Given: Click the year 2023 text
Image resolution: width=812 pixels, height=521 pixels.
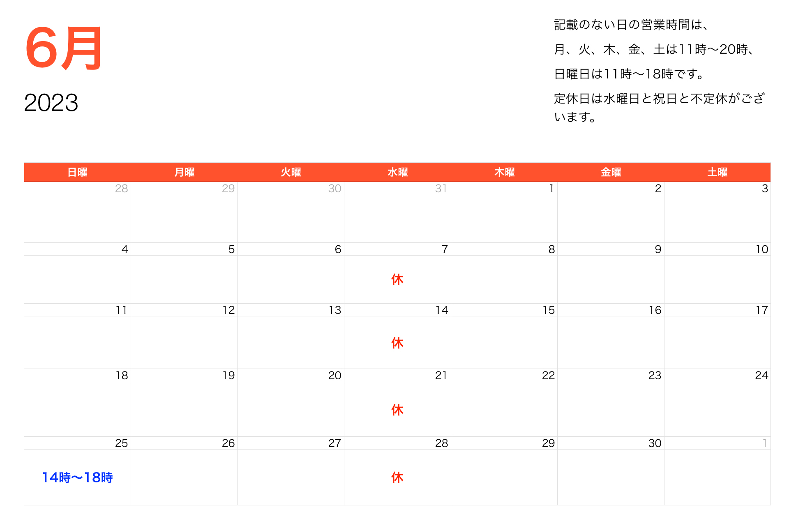Looking at the screenshot, I should [x=51, y=103].
